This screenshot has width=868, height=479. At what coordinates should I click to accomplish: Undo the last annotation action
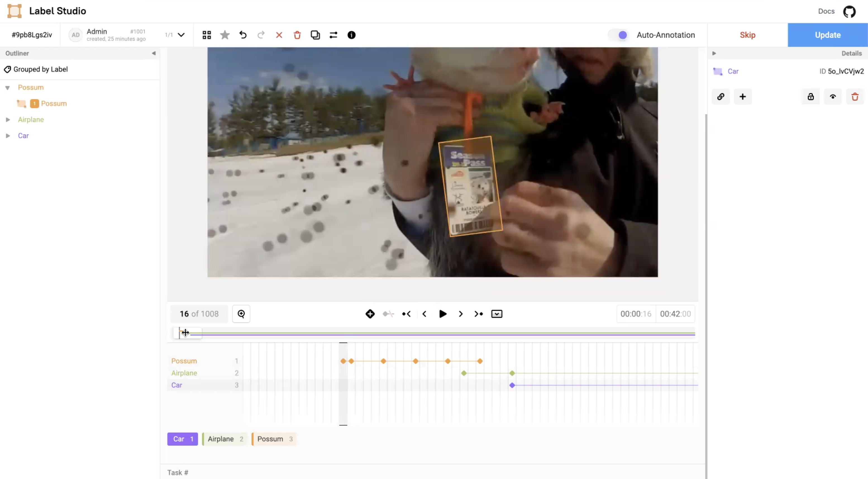coord(243,35)
